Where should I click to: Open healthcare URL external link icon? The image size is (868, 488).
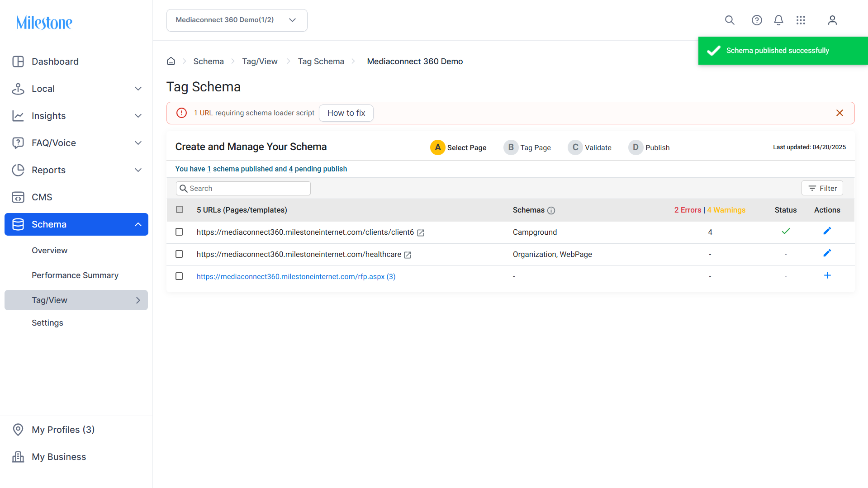click(408, 255)
